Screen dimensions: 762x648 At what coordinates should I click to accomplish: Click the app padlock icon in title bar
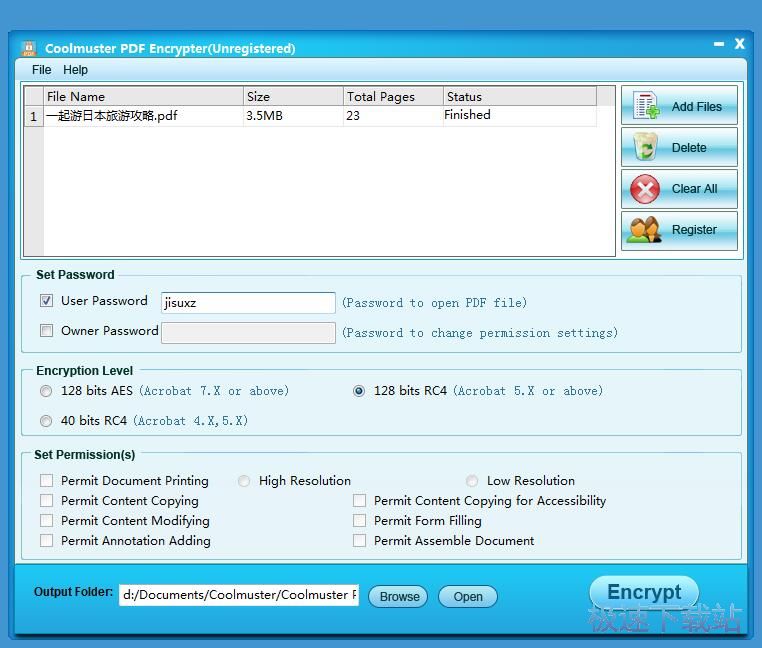tap(28, 48)
